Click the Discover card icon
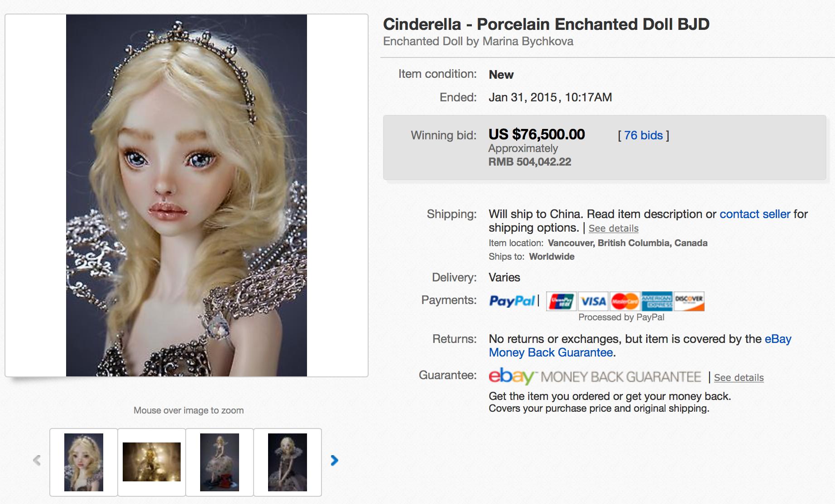 click(x=689, y=301)
